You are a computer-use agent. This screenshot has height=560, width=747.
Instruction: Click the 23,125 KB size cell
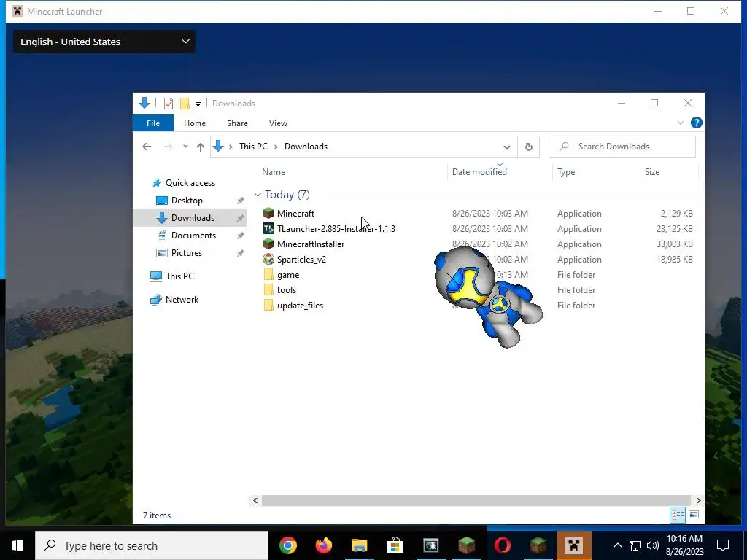(674, 228)
